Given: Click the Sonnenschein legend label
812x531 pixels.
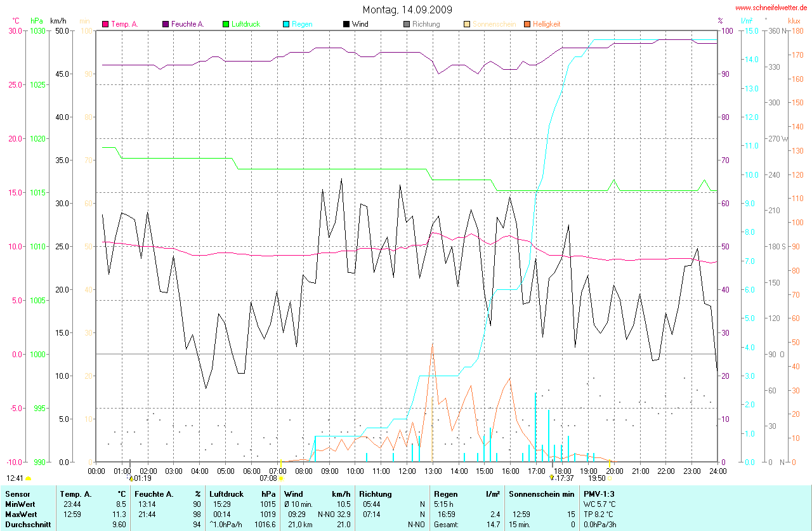Looking at the screenshot, I should [494, 24].
